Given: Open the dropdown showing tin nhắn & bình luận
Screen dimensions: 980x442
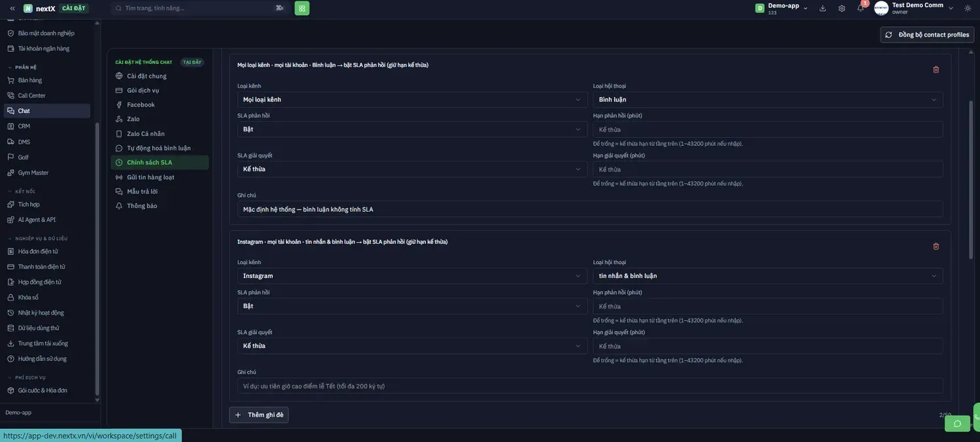Looking at the screenshot, I should [768, 276].
